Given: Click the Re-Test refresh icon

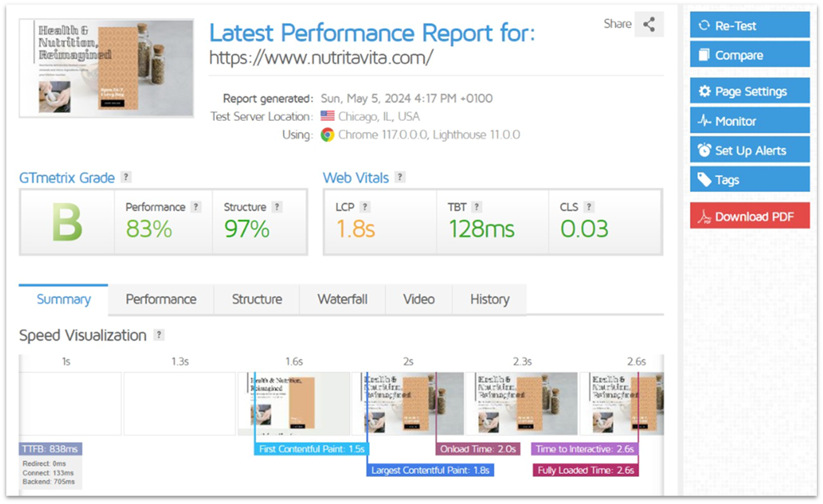Looking at the screenshot, I should point(704,26).
